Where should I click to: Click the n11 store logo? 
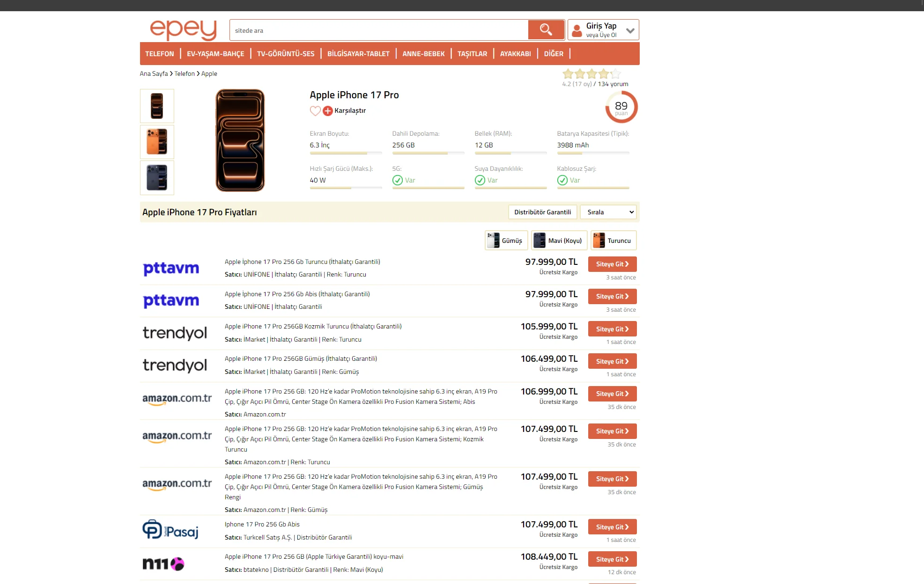click(163, 564)
